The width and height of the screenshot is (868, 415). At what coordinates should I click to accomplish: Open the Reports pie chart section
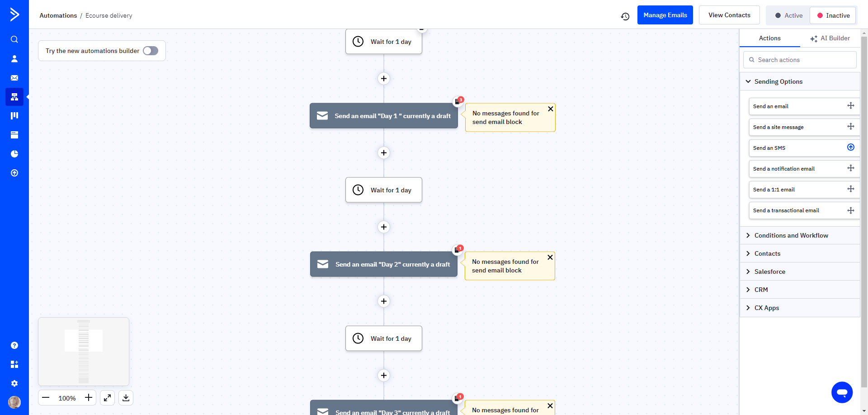[14, 153]
